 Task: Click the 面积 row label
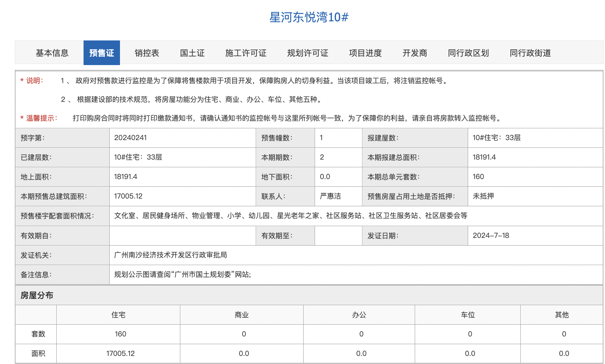pyautogui.click(x=38, y=353)
